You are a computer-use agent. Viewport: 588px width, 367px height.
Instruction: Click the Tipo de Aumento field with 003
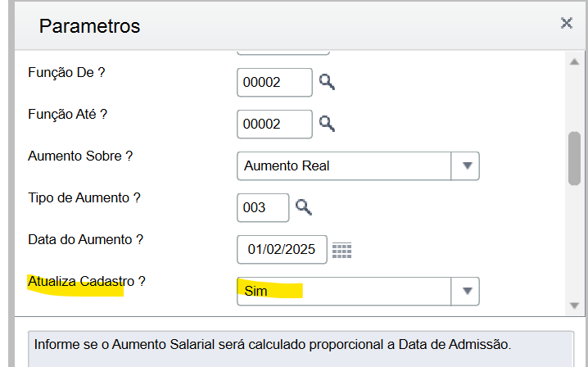click(x=262, y=207)
